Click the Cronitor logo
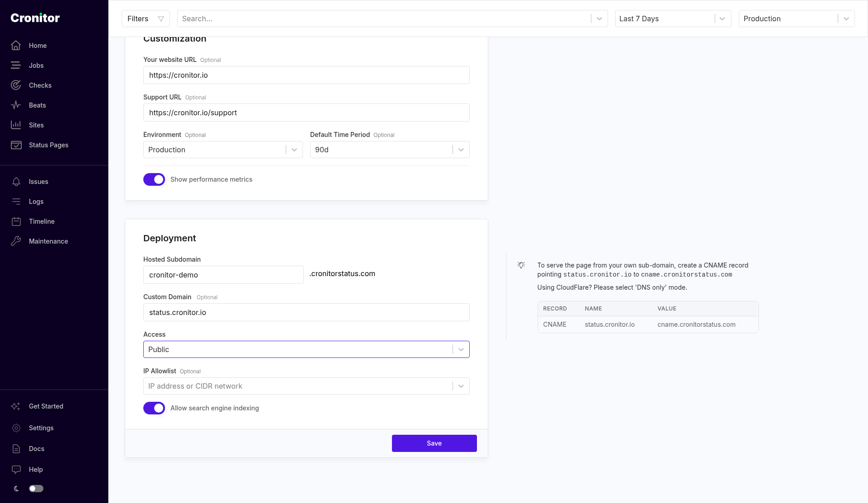Image resolution: width=868 pixels, height=503 pixels. (x=35, y=18)
